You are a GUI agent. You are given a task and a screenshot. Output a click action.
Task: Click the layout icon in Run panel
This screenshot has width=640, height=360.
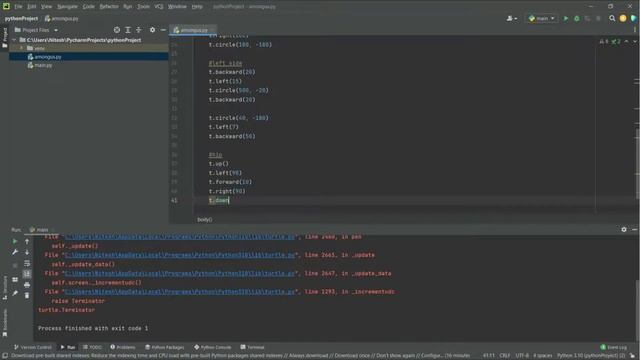[x=15, y=280]
